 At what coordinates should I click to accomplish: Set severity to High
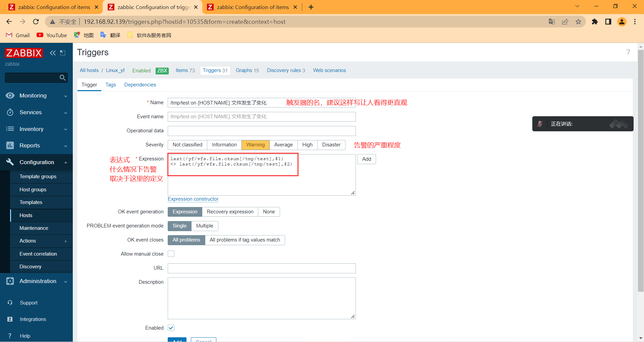[x=307, y=145]
